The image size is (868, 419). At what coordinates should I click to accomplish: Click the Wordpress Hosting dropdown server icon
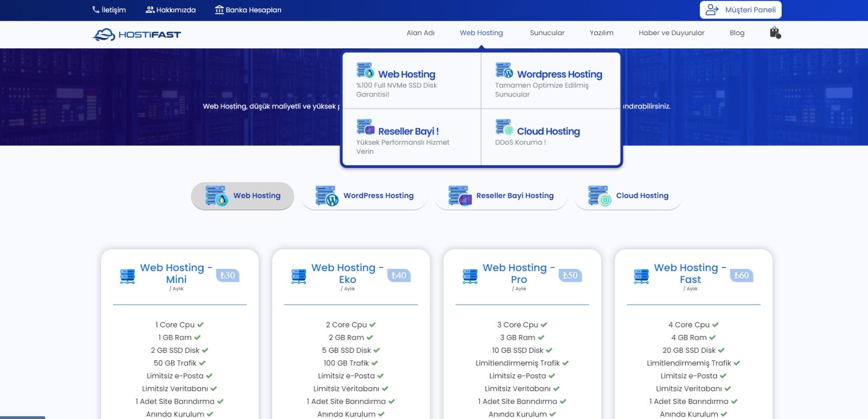pos(504,70)
